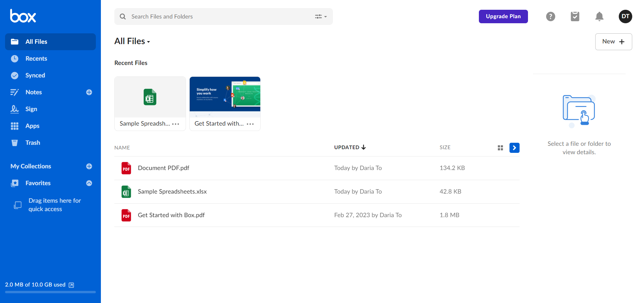Expand the All Files title dropdown

132,41
